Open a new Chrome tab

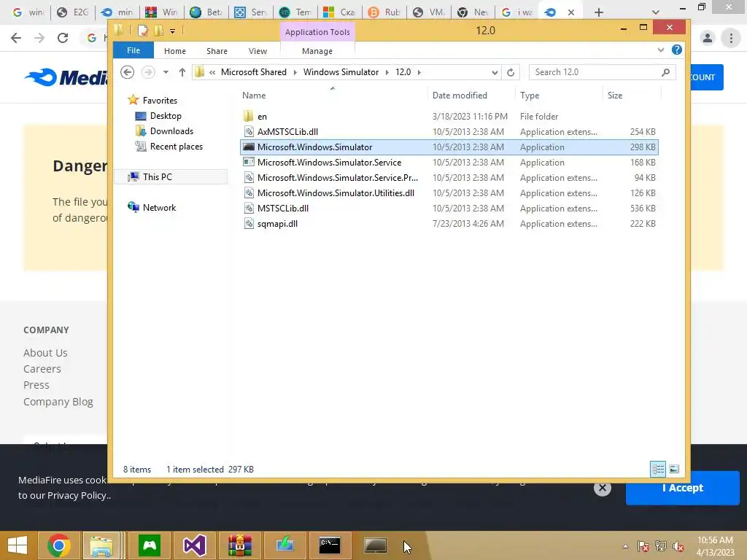click(599, 12)
